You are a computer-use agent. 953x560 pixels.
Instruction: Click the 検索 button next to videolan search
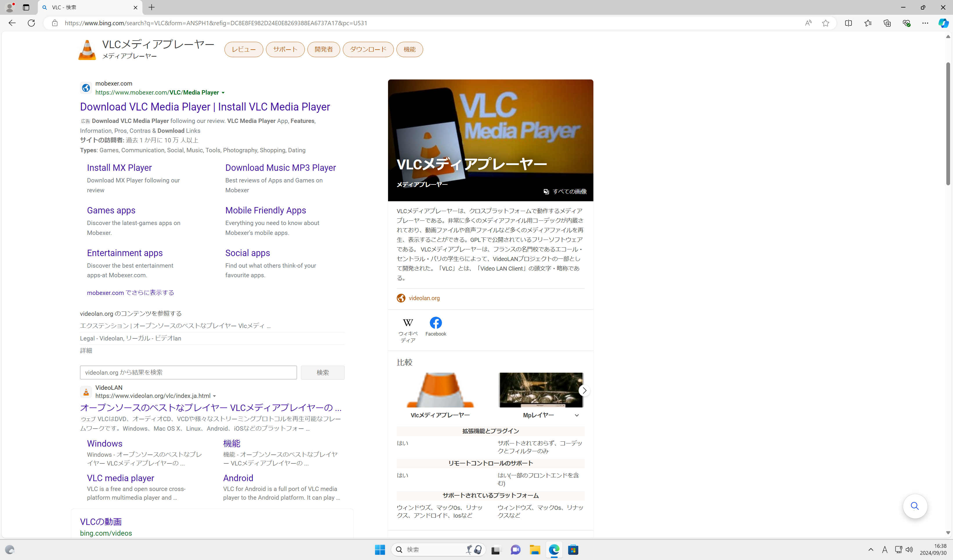(x=322, y=372)
